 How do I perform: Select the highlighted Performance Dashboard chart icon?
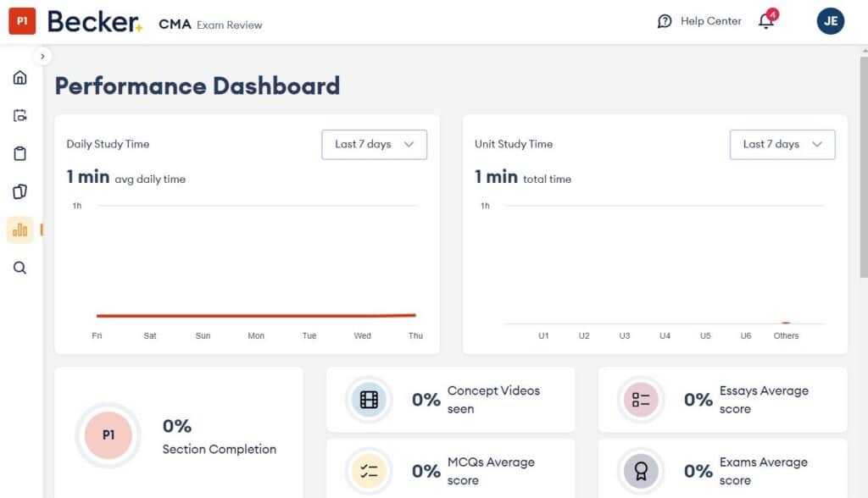pos(19,230)
